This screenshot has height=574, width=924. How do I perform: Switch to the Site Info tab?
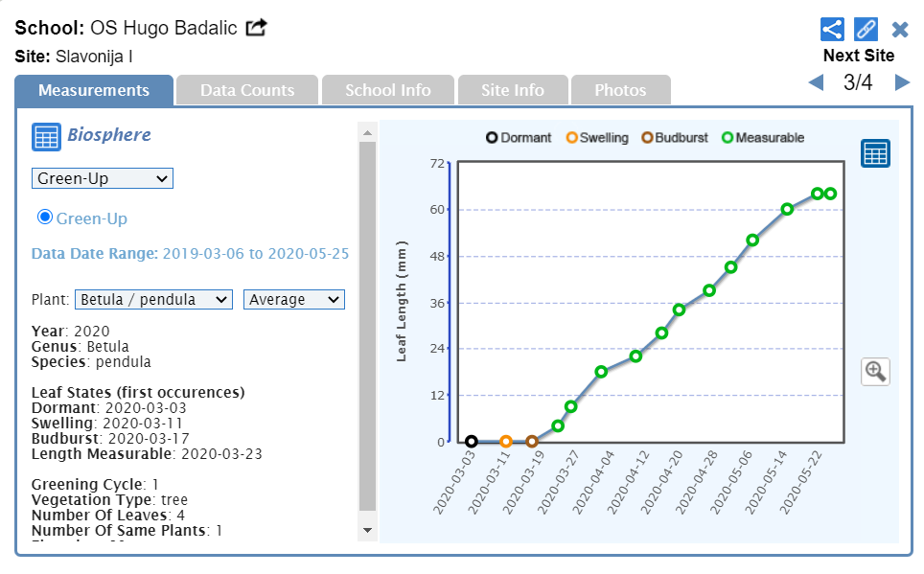point(513,90)
